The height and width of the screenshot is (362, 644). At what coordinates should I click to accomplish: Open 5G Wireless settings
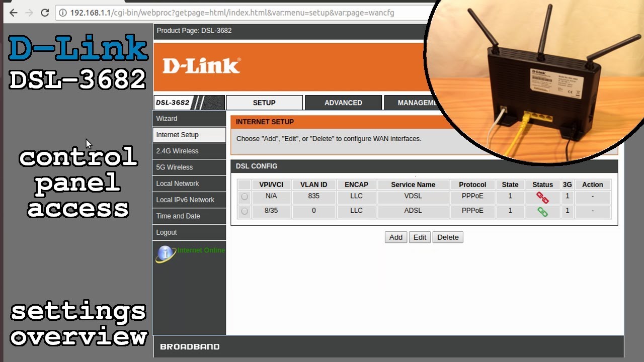click(189, 167)
